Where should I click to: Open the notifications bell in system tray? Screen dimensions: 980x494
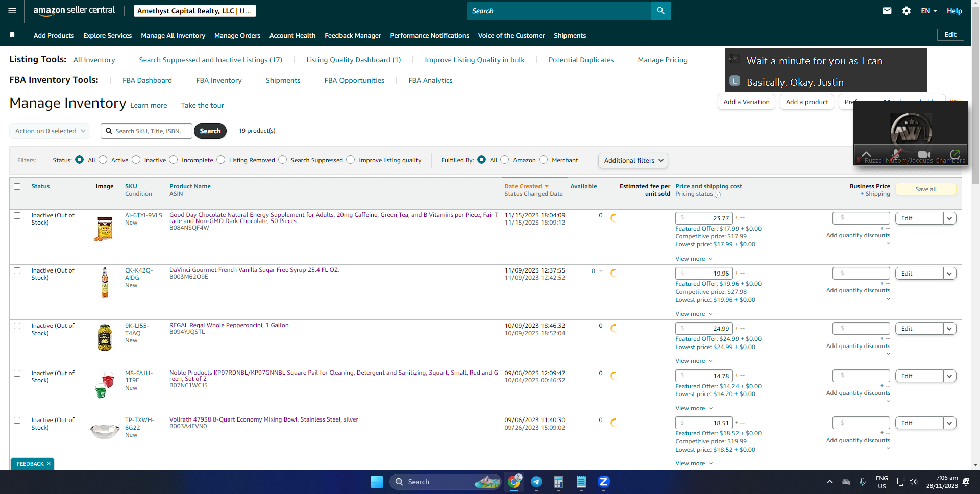[966, 482]
